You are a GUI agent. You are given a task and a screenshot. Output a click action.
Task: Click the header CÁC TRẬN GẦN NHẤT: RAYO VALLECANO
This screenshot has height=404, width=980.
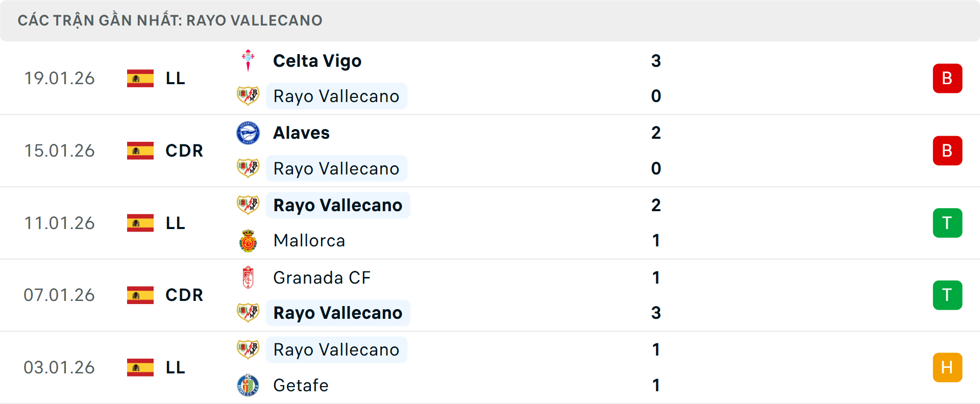(x=170, y=20)
